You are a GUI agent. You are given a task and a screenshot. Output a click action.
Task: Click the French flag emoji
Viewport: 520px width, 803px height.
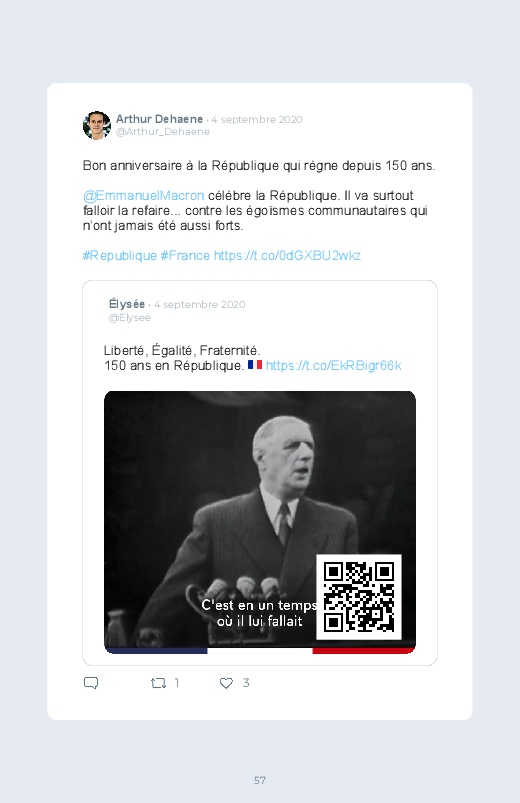tap(255, 365)
